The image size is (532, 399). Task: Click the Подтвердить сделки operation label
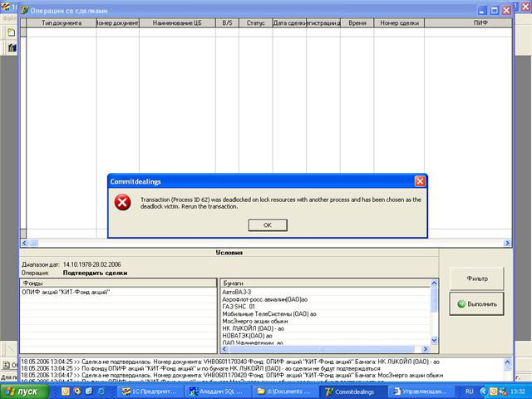point(96,273)
